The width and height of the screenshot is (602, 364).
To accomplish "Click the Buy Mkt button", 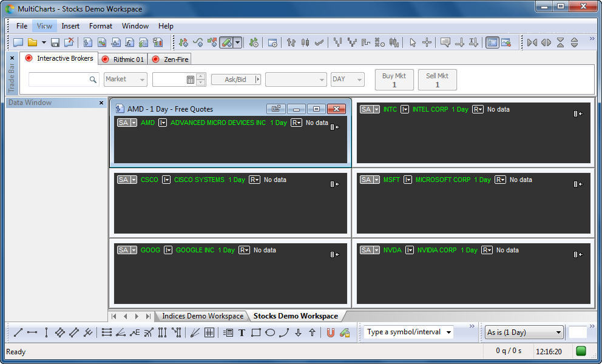I will pyautogui.click(x=394, y=80).
